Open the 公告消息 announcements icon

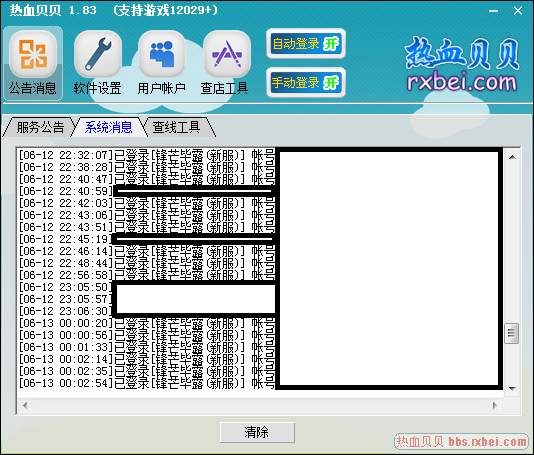[33, 63]
